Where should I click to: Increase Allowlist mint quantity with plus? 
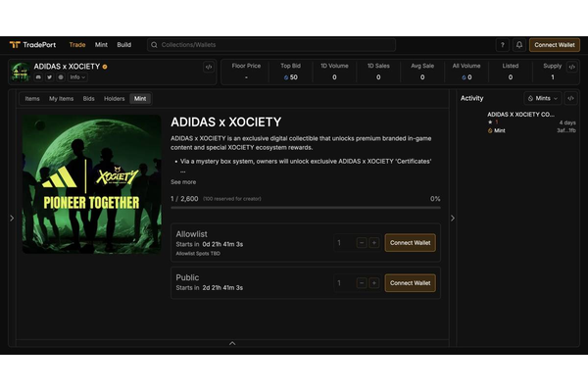click(x=374, y=243)
